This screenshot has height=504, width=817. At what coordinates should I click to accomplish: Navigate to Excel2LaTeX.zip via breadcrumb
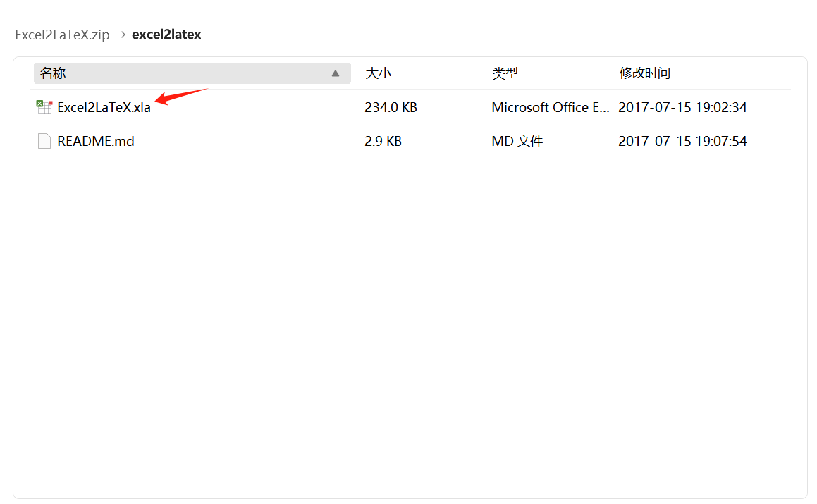point(62,34)
